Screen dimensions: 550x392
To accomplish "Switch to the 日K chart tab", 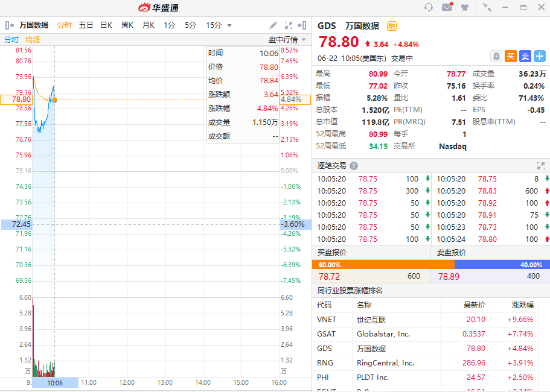I will pyautogui.click(x=106, y=25).
